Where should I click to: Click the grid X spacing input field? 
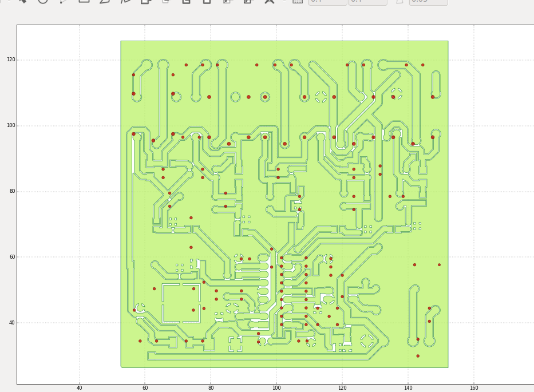327,1
